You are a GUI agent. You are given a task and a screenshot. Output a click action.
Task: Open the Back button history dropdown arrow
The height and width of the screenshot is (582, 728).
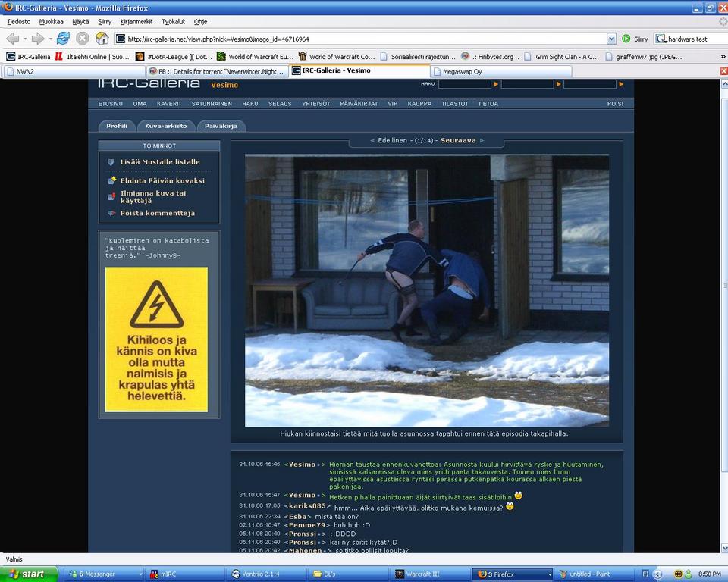pyautogui.click(x=25, y=39)
